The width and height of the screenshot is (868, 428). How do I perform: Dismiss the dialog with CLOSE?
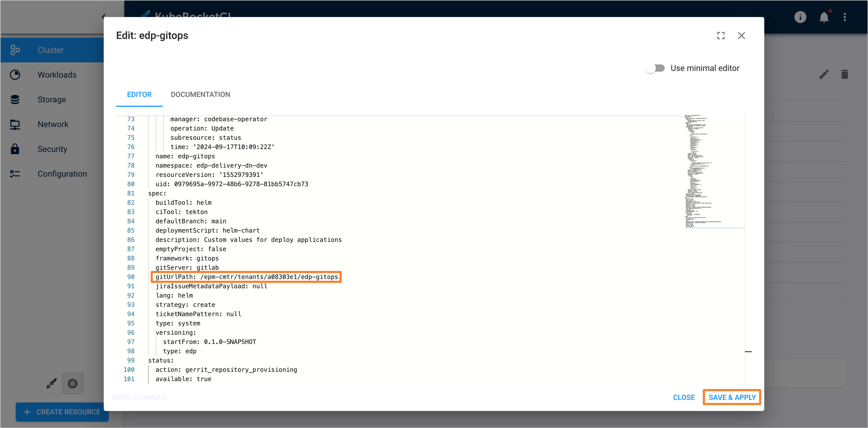684,397
